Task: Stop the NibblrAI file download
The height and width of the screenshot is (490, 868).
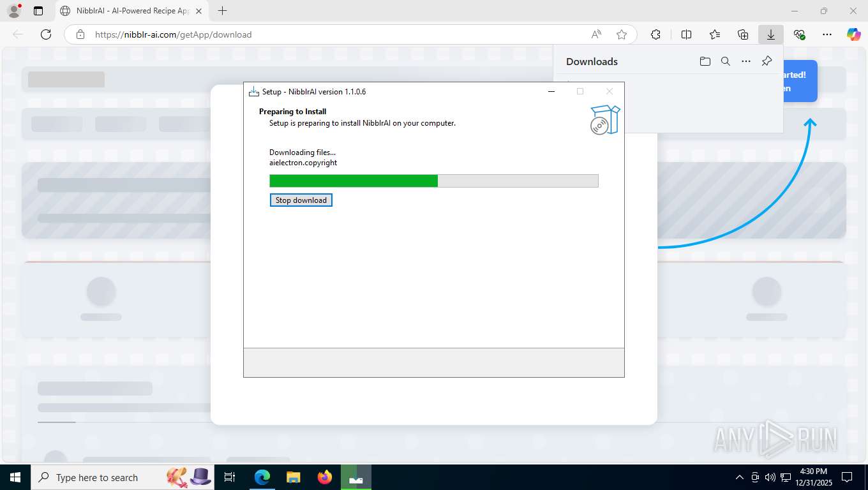Action: click(301, 200)
